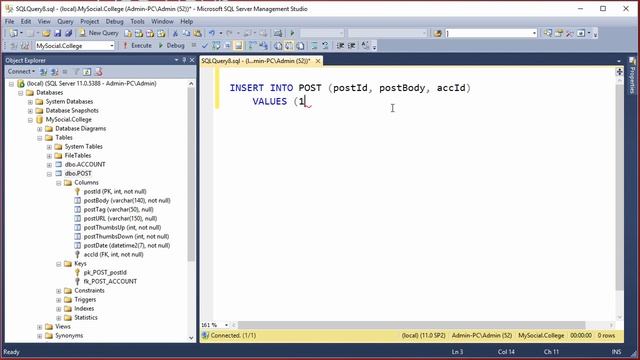Collapse the MySocial.College database node
The height and width of the screenshot is (360, 640).
30,120
